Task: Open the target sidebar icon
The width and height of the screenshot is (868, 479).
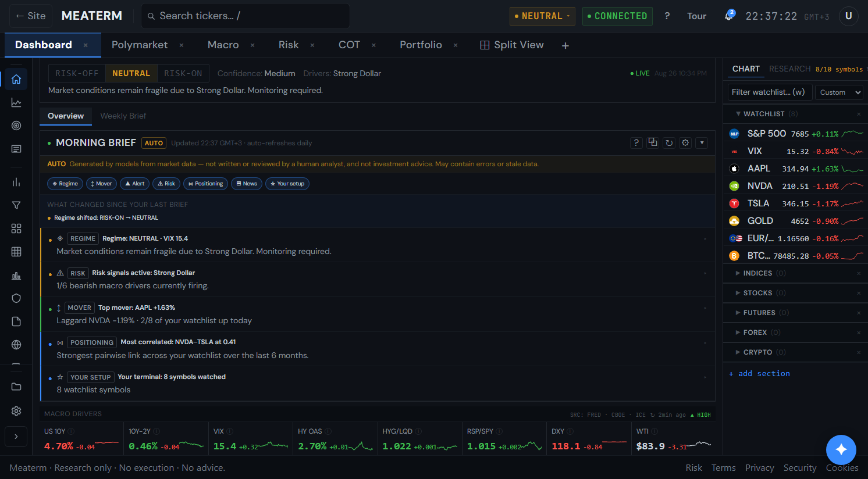Action: click(x=16, y=126)
